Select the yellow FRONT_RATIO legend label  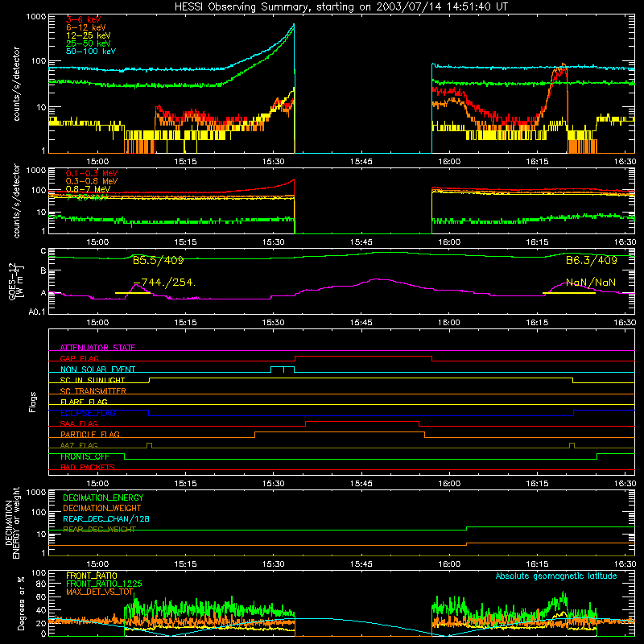[x=92, y=576]
